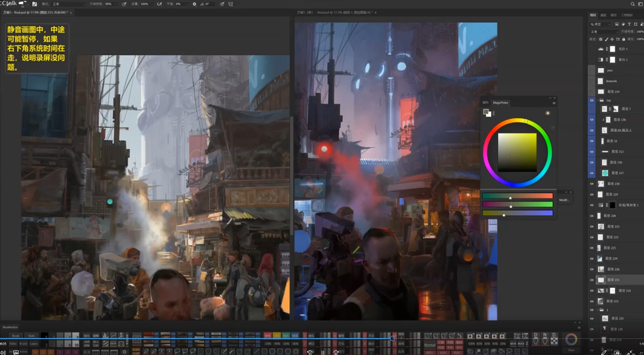Switch to the 路径 panel tab

614,15
